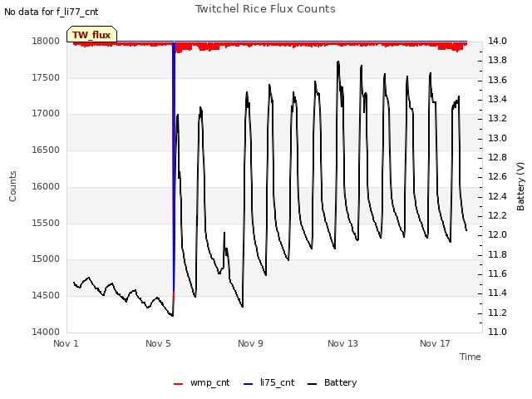
Task: Click the 11.0 battery tick label
Action: pos(497,332)
